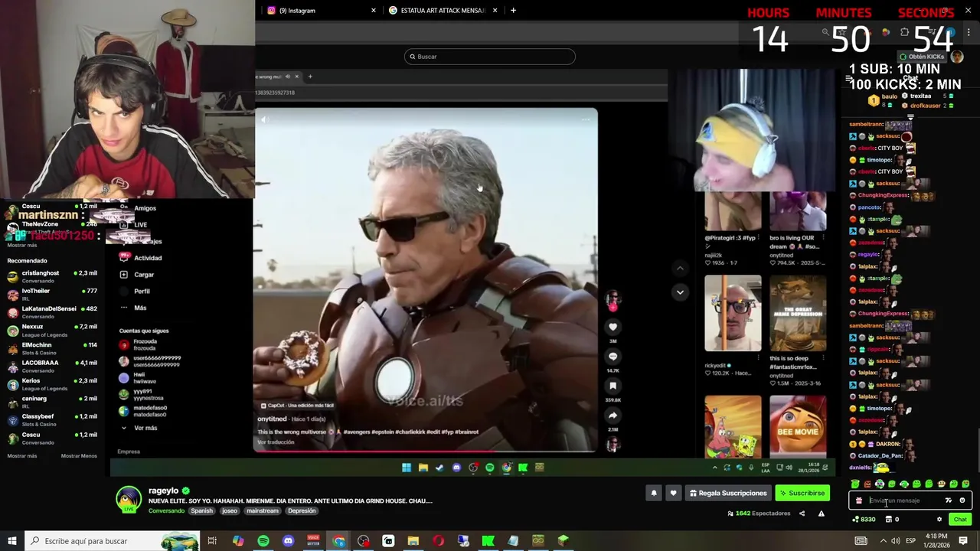
Task: Open LACOBRAAA's recommended channel
Action: [52, 366]
